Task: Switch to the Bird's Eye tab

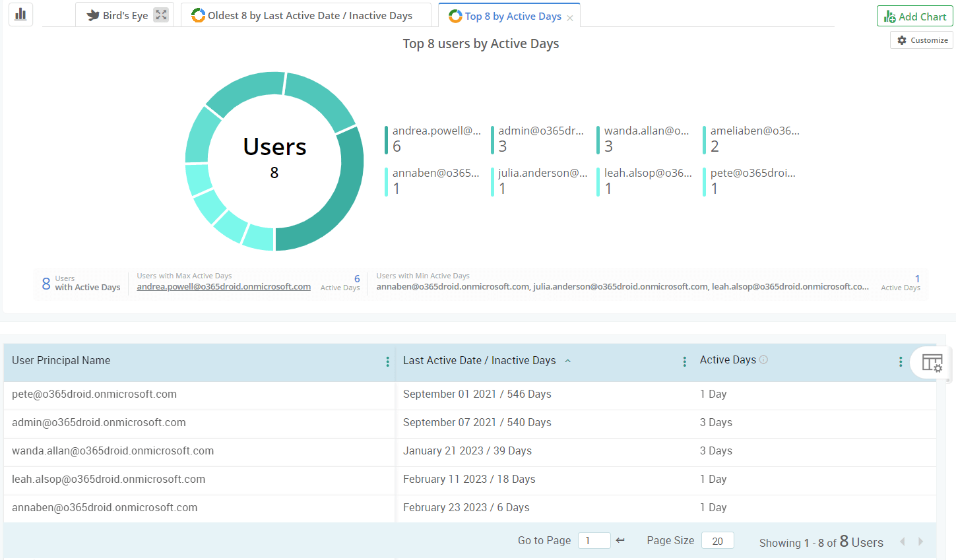Action: coord(125,15)
